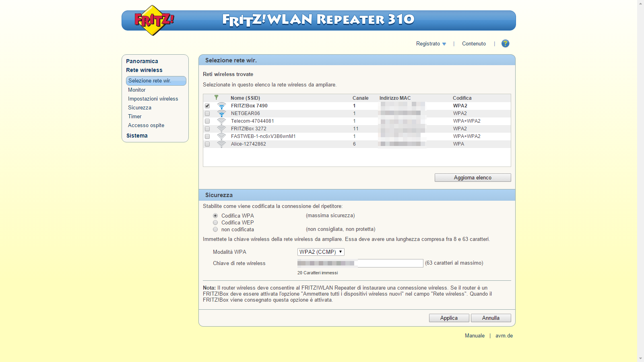Go to Accesso ospite menu item
The height and width of the screenshot is (362, 644).
(146, 125)
